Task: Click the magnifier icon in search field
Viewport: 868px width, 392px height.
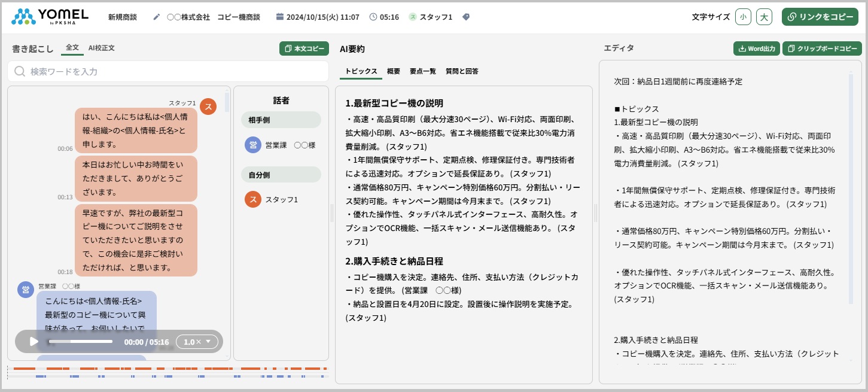Action: (20, 71)
